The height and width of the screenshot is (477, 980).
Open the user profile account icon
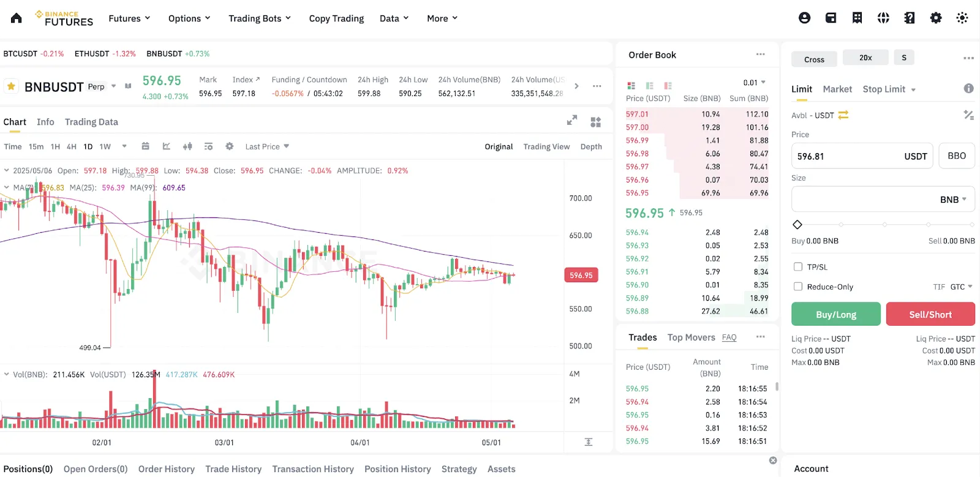tap(804, 18)
